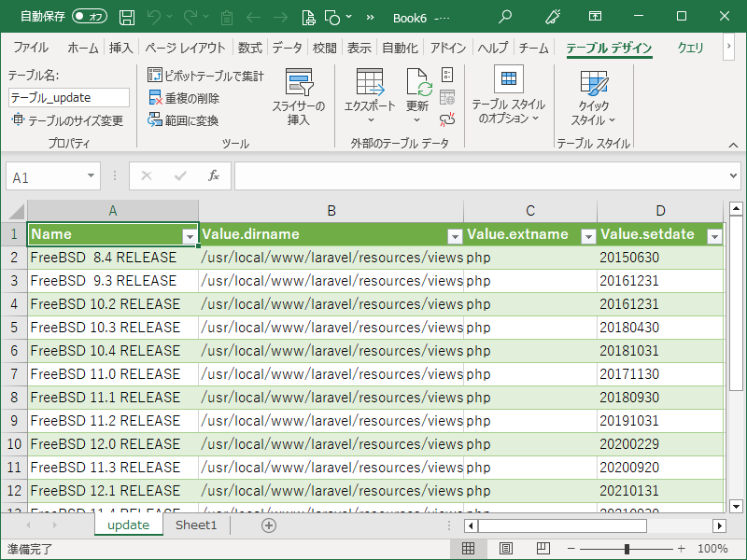Image resolution: width=747 pixels, height=560 pixels.
Task: Click the open in browser icon
Action: click(x=447, y=97)
